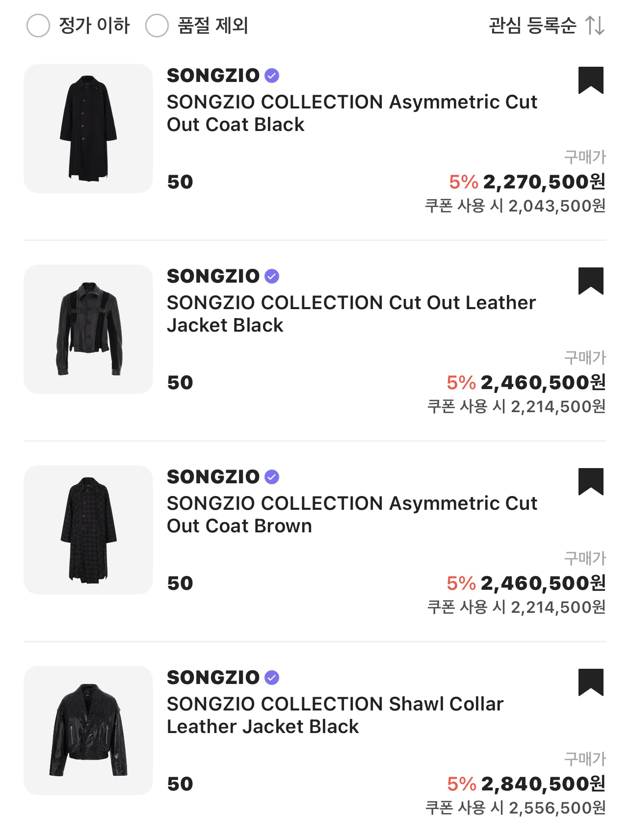Click the sort arrows icon
Screen dimensions: 630x840
pos(595,26)
